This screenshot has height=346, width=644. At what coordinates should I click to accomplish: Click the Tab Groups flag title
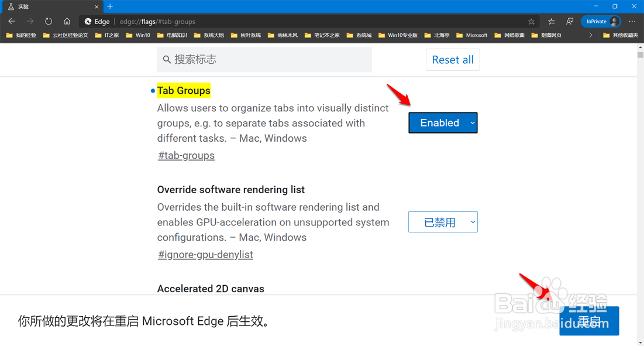click(x=184, y=90)
